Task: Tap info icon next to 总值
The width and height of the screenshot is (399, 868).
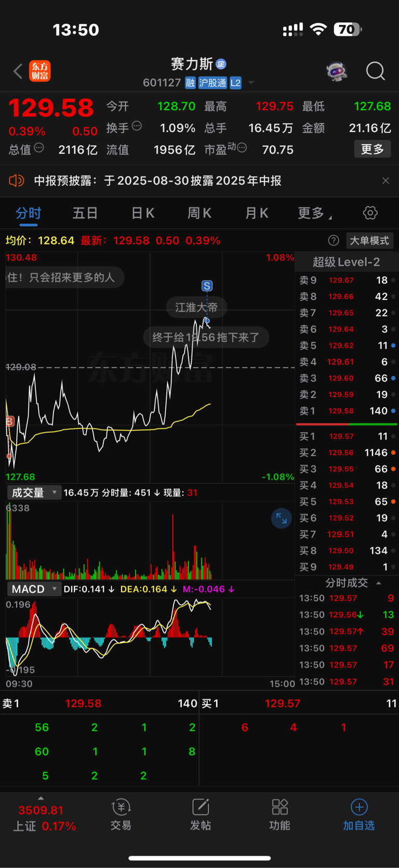Action: pos(39,148)
